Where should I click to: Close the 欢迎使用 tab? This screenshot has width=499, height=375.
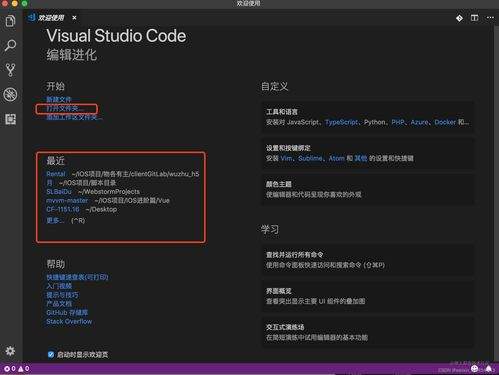pos(74,18)
